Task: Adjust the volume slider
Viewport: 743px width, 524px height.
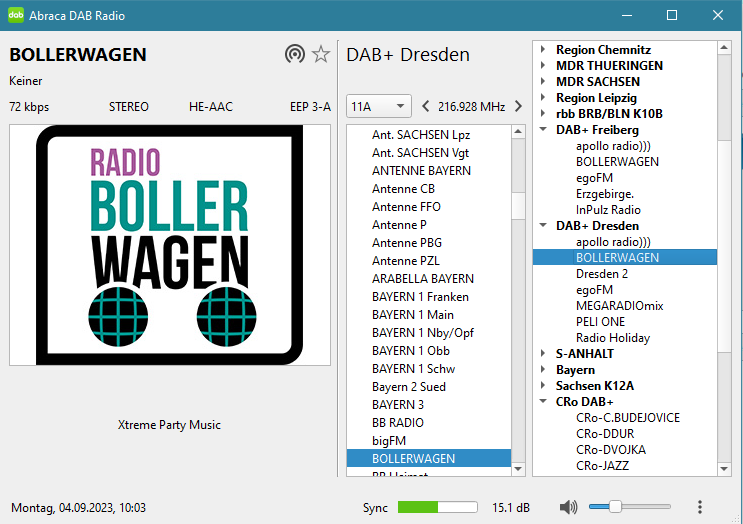Action: coord(614,507)
